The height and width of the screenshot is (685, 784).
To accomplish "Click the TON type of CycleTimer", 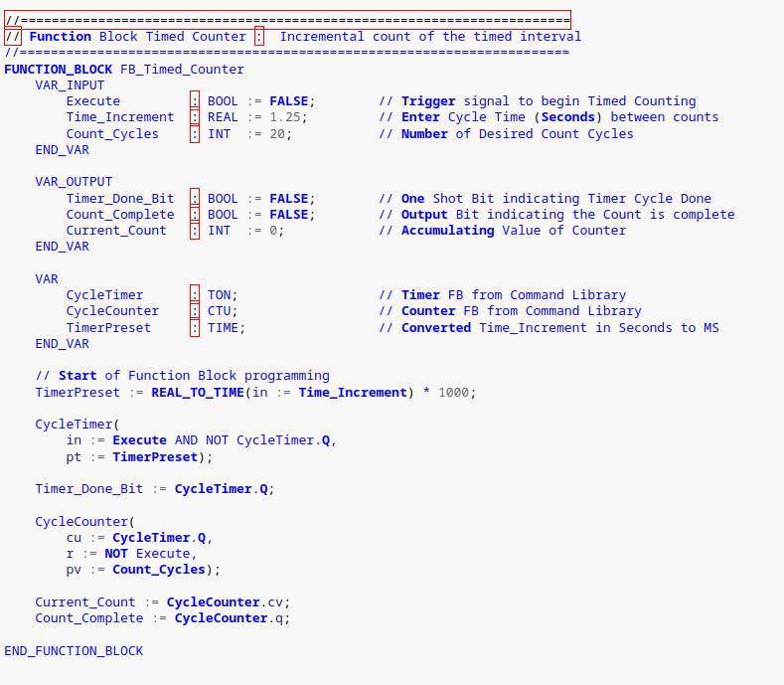I will tap(219, 295).
